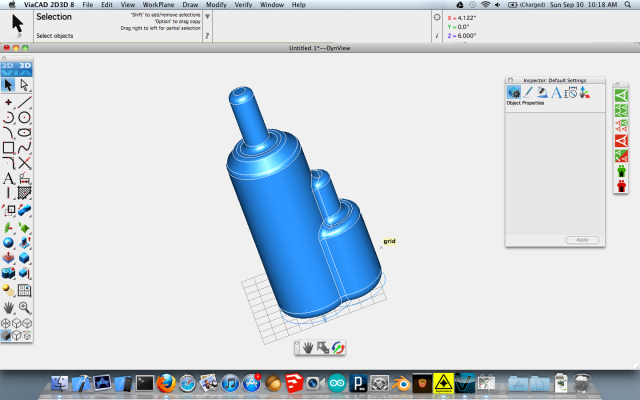Image resolution: width=640 pixels, height=400 pixels.
Task: Select the Line tool in the toolbox
Action: [25, 102]
